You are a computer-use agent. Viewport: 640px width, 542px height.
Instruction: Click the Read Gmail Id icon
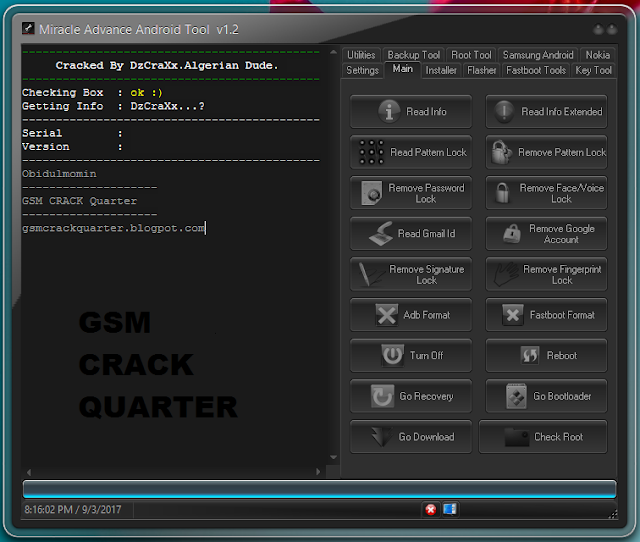pyautogui.click(x=381, y=233)
